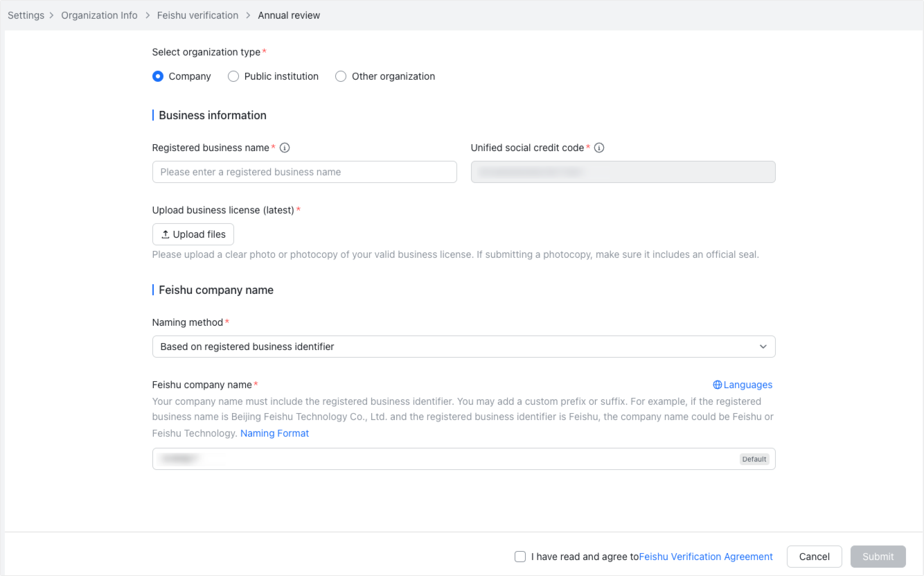Go to Settings in the breadcrumb

coord(26,15)
